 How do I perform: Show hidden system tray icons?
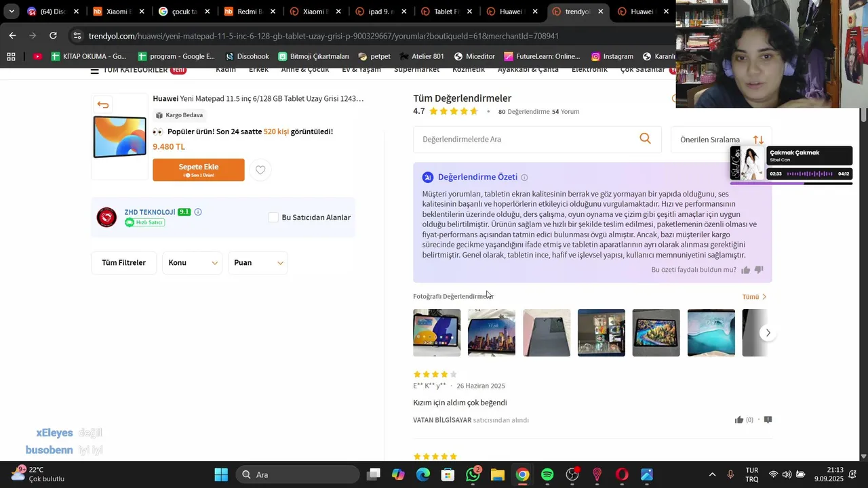[712, 474]
